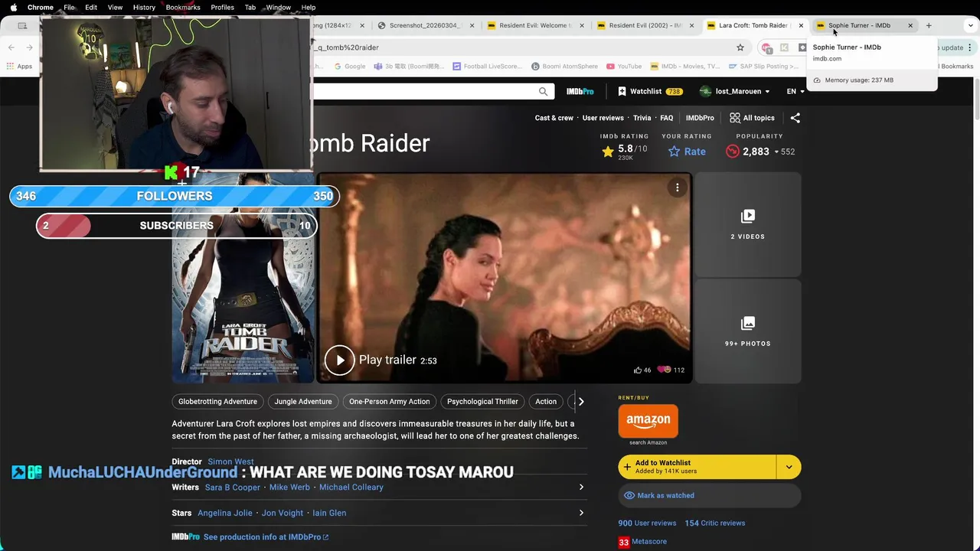Open Boomi AtomSphere bookmark
The image size is (980, 551).
[564, 67]
